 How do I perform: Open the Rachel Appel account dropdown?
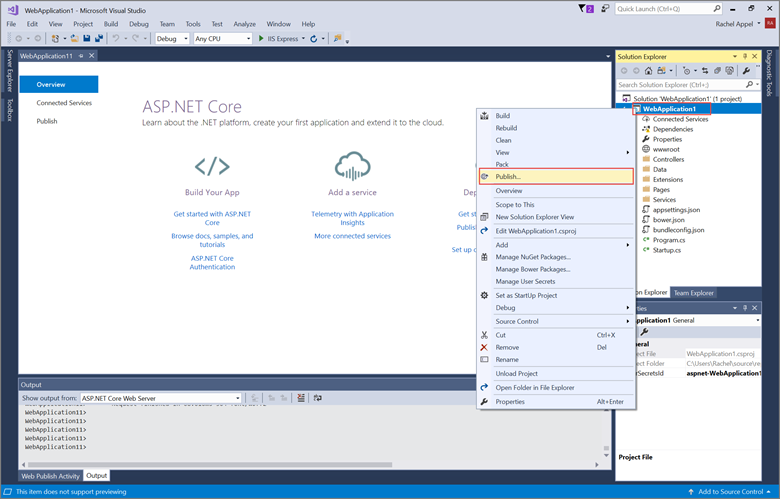(759, 23)
